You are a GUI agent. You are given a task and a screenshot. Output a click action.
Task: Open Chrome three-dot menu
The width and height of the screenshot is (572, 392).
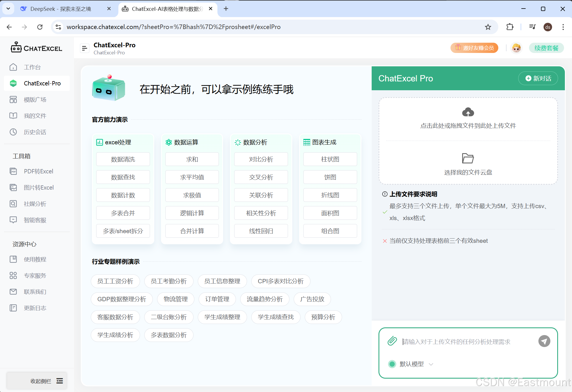[563, 27]
